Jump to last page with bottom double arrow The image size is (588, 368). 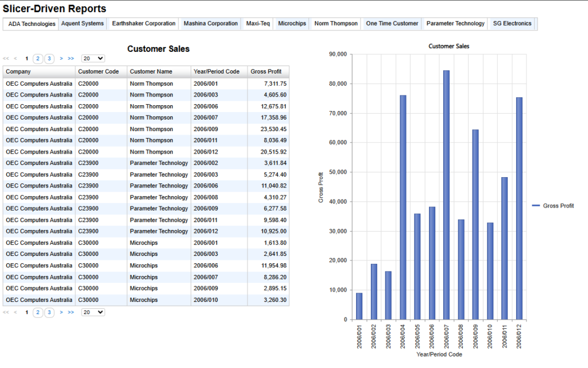[x=71, y=312]
